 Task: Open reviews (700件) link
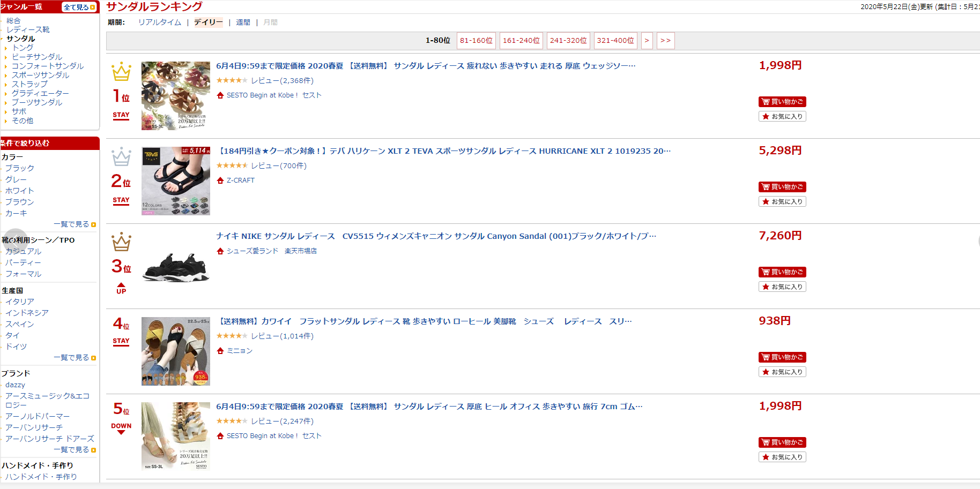[x=279, y=166]
